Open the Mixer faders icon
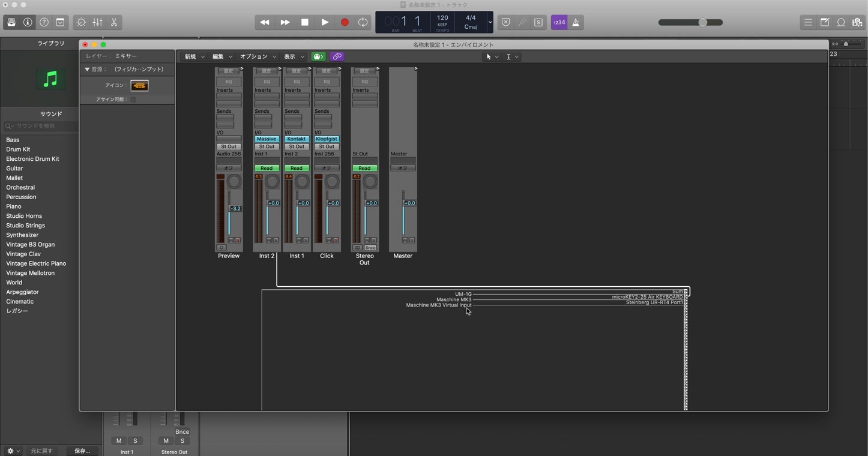 [x=97, y=22]
